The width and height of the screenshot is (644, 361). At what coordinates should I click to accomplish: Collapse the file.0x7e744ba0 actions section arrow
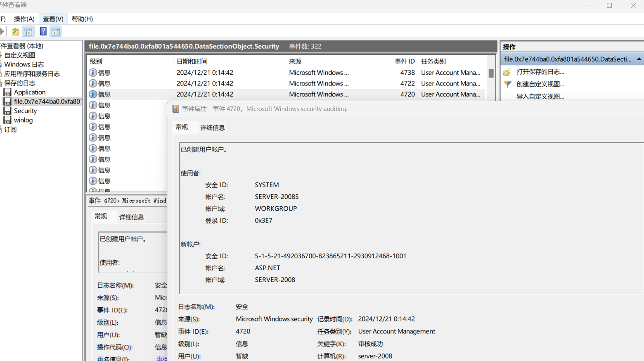click(x=639, y=59)
